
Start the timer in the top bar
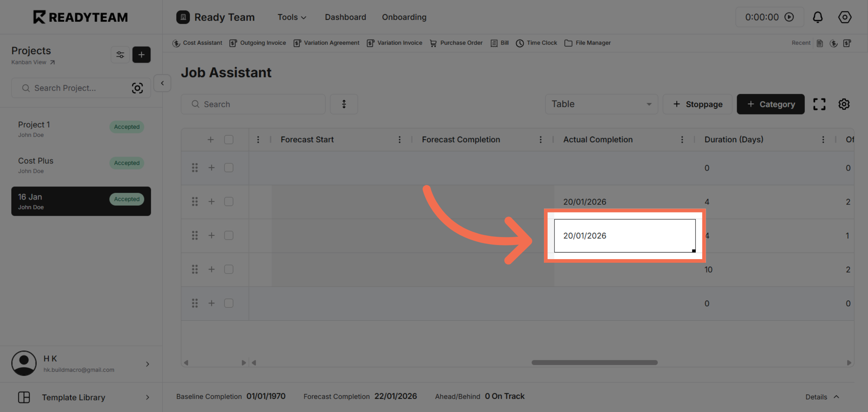click(789, 17)
